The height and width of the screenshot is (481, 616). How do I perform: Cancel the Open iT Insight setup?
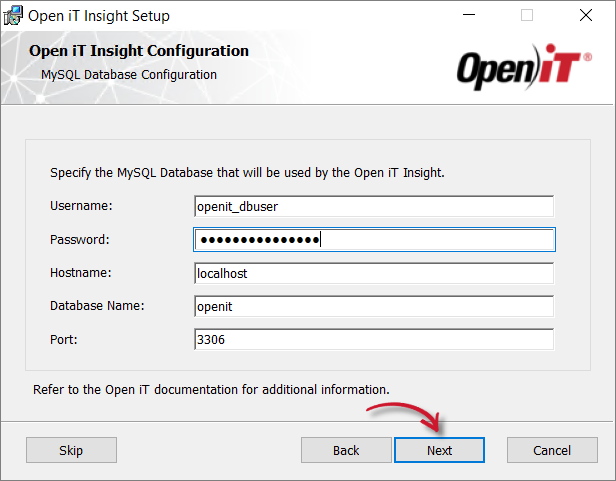(x=552, y=450)
